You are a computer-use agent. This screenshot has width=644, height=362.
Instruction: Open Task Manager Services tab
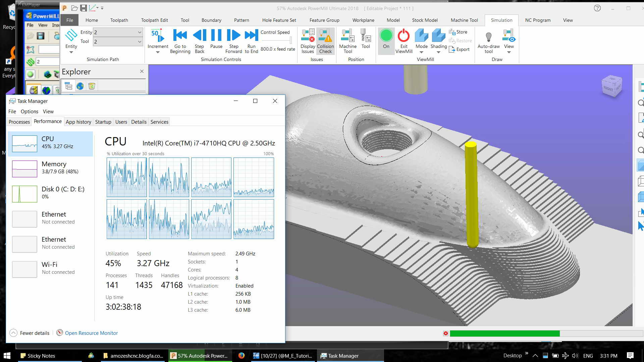[159, 122]
